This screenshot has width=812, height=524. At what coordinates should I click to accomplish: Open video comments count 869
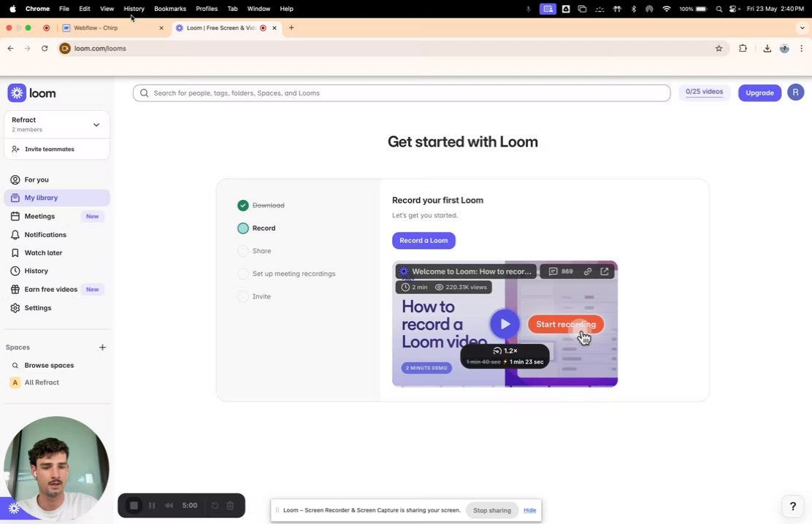click(x=561, y=271)
